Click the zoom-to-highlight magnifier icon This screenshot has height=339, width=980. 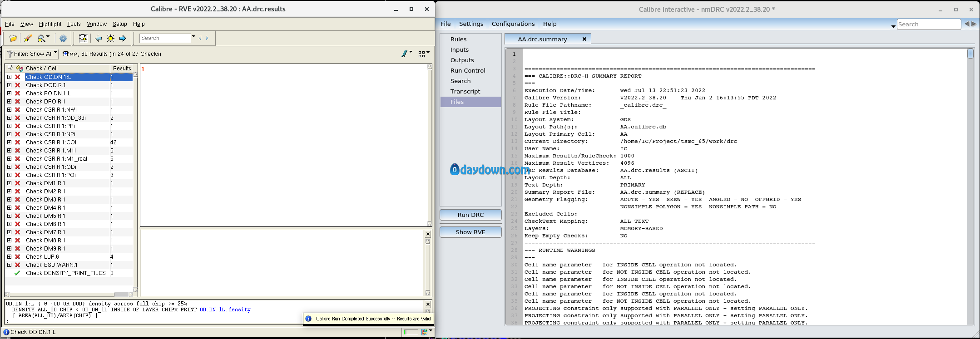pos(41,39)
